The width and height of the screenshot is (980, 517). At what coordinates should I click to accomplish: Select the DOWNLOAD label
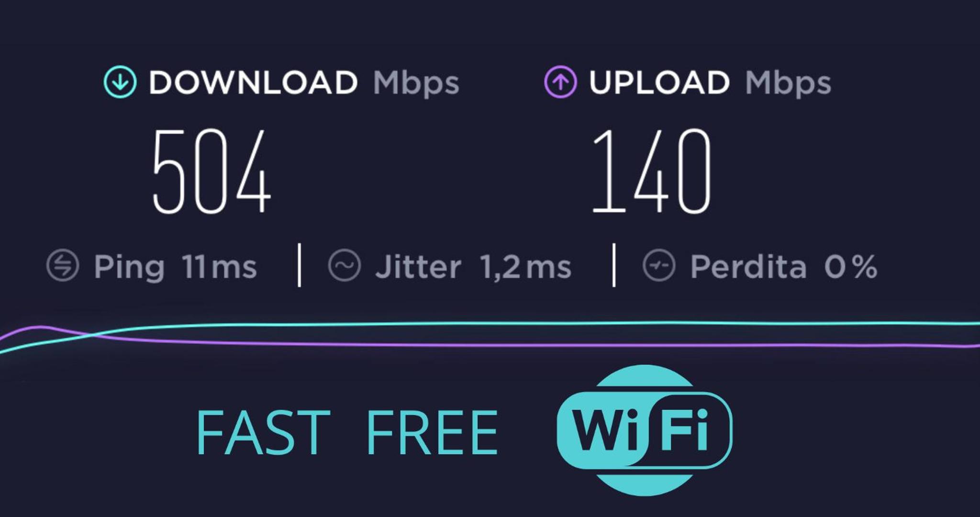[253, 82]
